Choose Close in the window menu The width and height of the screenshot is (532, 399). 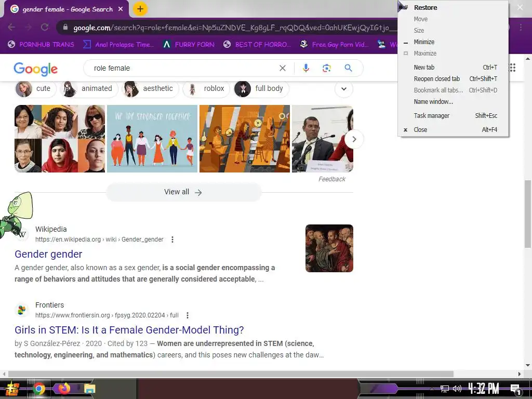(453, 129)
